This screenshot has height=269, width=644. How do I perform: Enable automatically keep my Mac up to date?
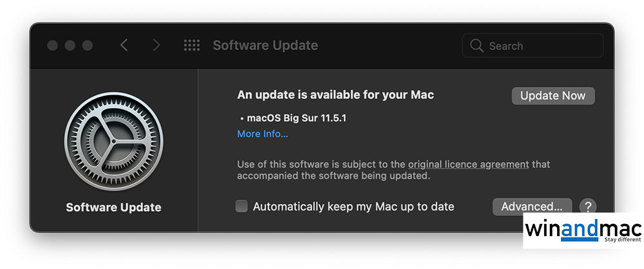pyautogui.click(x=241, y=207)
